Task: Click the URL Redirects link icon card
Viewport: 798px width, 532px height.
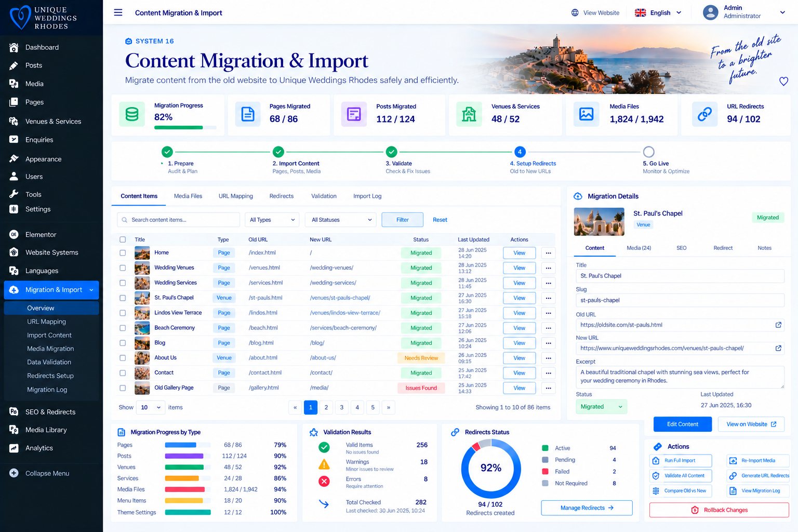Action: click(704, 114)
